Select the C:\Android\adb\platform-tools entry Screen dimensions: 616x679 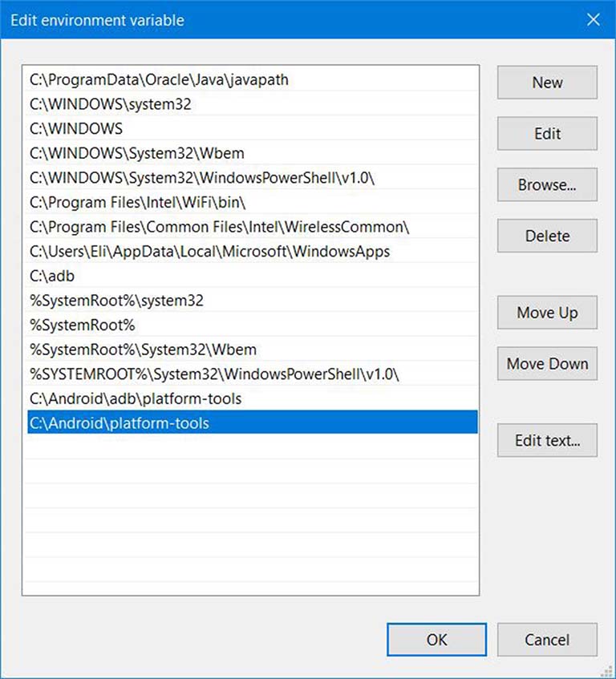pos(252,398)
